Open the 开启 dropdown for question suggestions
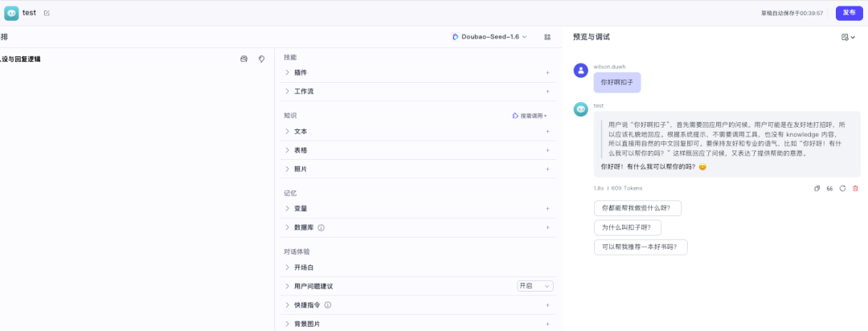868x331 pixels. click(x=534, y=286)
